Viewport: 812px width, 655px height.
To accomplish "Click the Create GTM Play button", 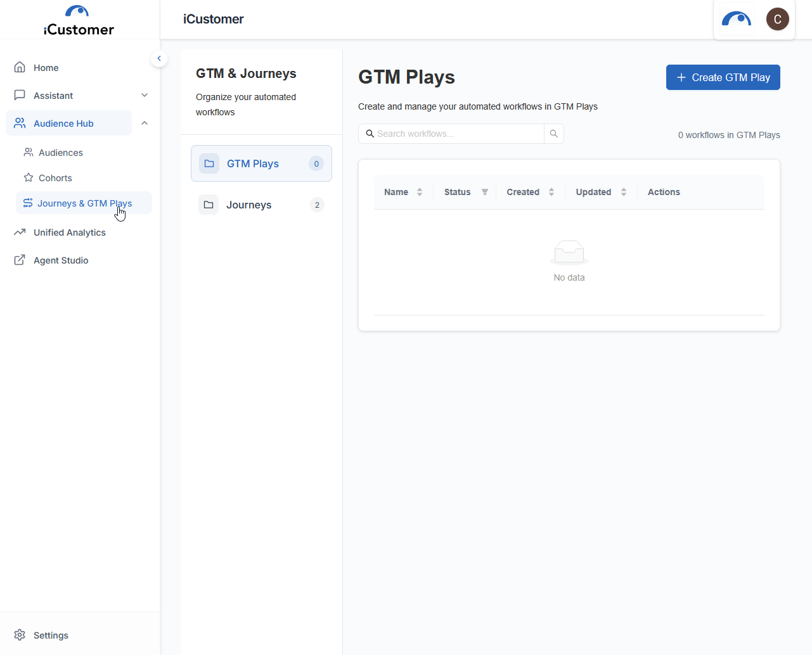I will (723, 77).
